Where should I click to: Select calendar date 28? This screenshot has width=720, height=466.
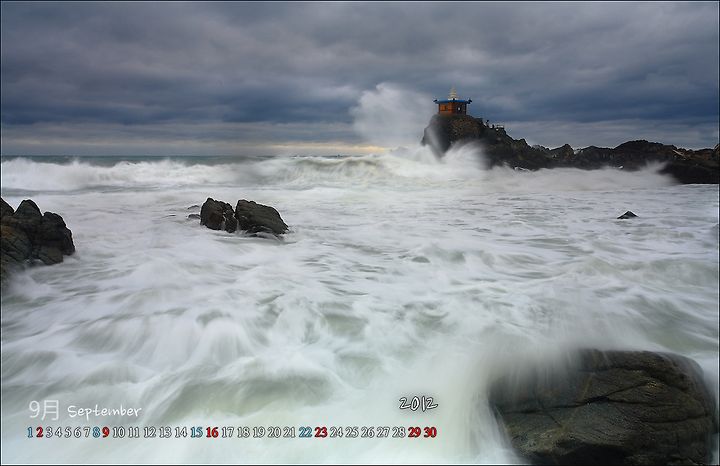point(399,432)
